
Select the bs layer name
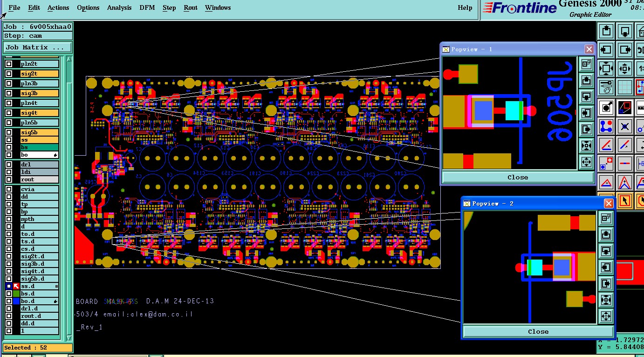tap(40, 147)
